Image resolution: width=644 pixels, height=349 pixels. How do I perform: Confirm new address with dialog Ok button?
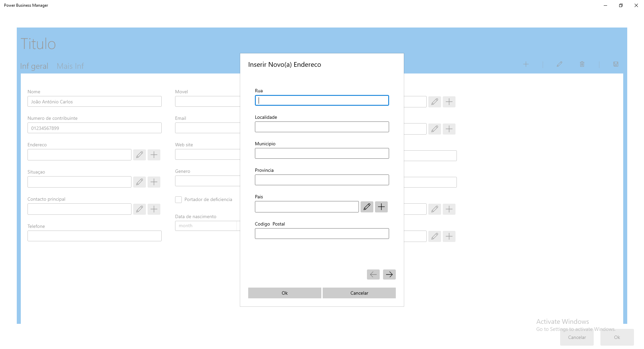[x=285, y=293]
